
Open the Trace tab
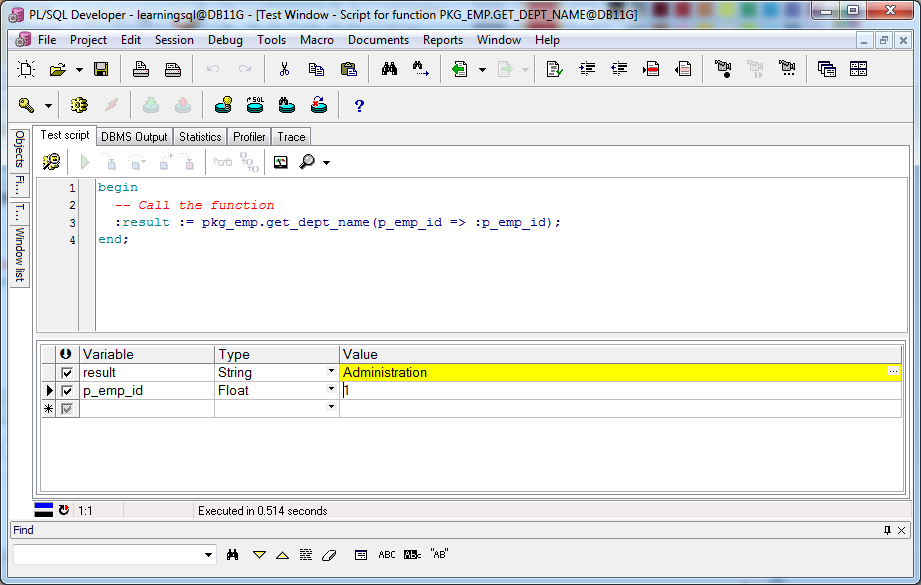(x=291, y=137)
